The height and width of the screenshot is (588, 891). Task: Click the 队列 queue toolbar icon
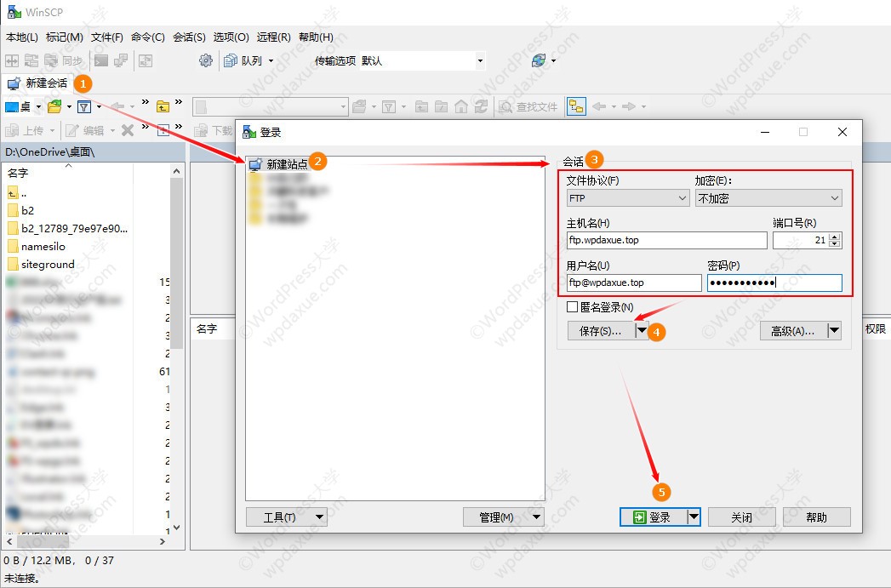(230, 60)
